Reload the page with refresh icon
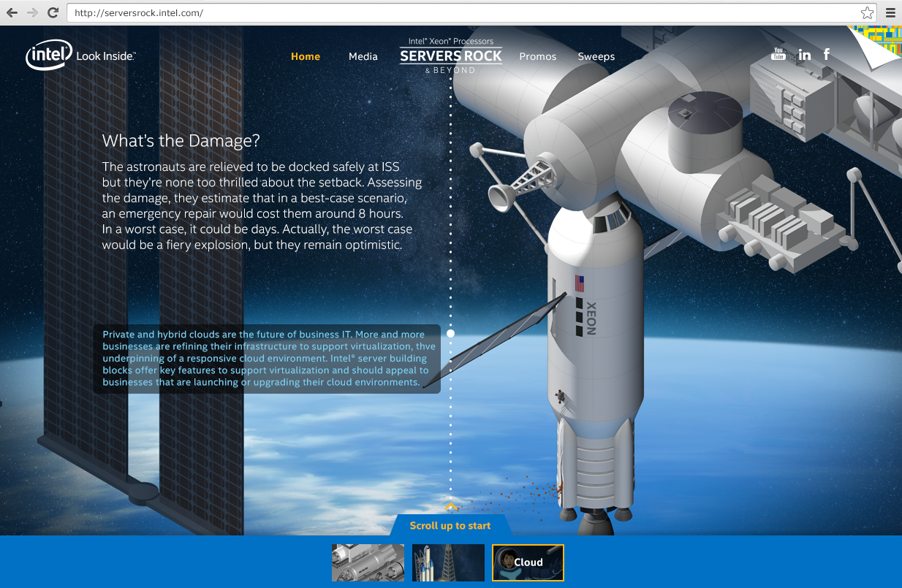 [53, 12]
